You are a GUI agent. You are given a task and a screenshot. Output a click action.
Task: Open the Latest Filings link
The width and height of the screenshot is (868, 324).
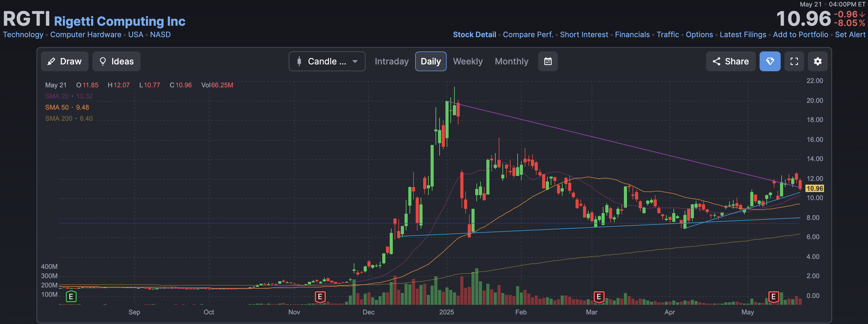(743, 35)
